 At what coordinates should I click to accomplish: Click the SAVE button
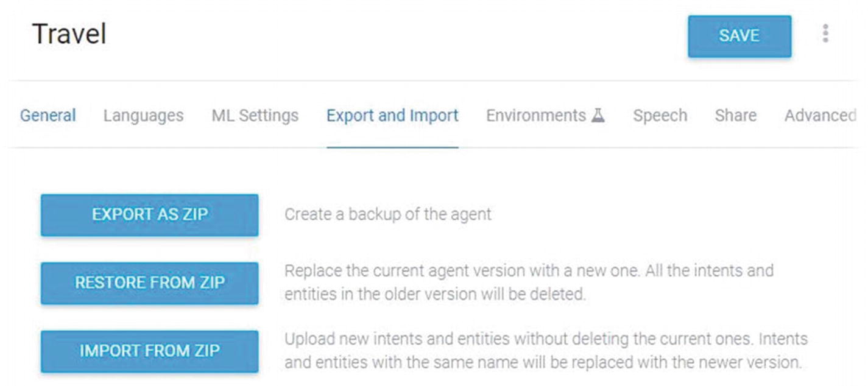[739, 37]
